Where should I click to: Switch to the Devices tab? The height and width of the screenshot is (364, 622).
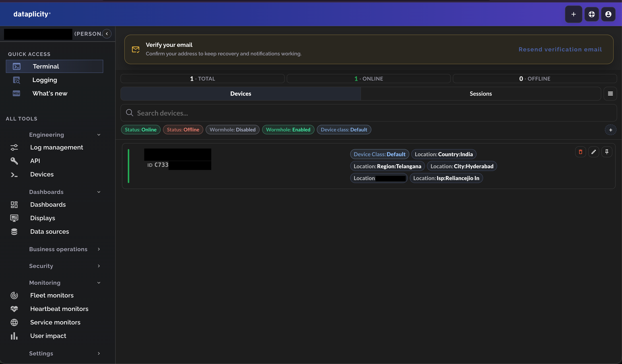pos(241,94)
